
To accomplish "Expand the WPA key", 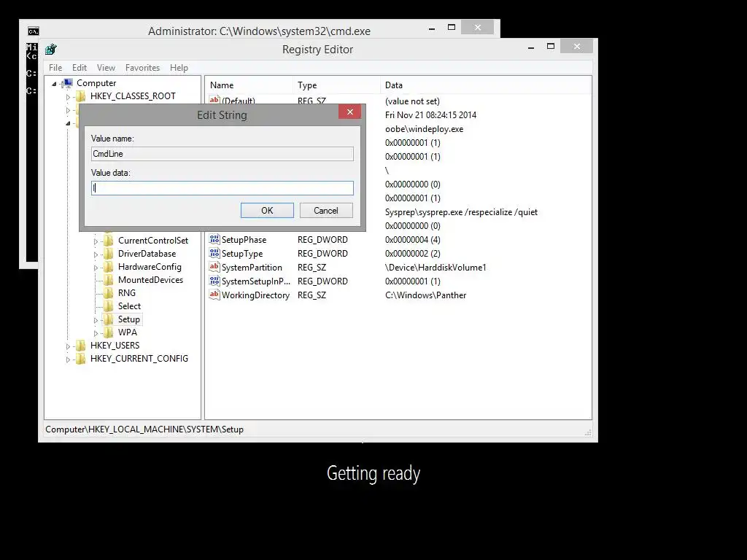I will [96, 333].
